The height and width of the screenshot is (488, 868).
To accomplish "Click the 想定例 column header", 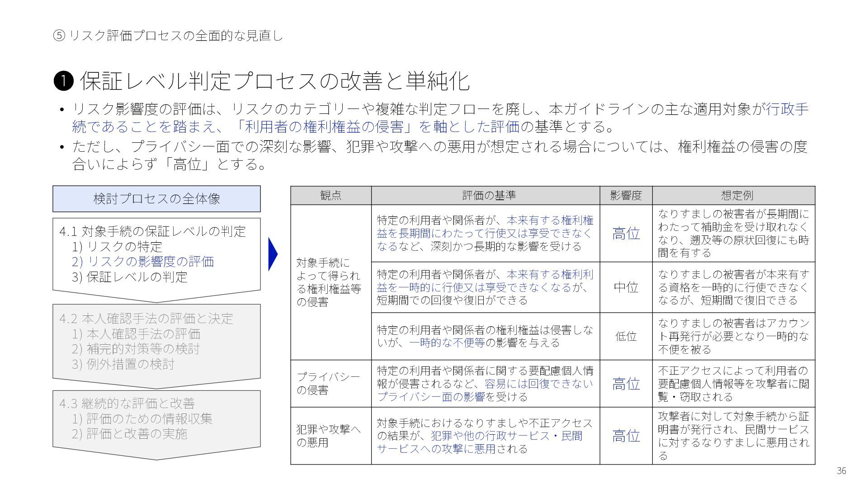I will click(x=737, y=196).
